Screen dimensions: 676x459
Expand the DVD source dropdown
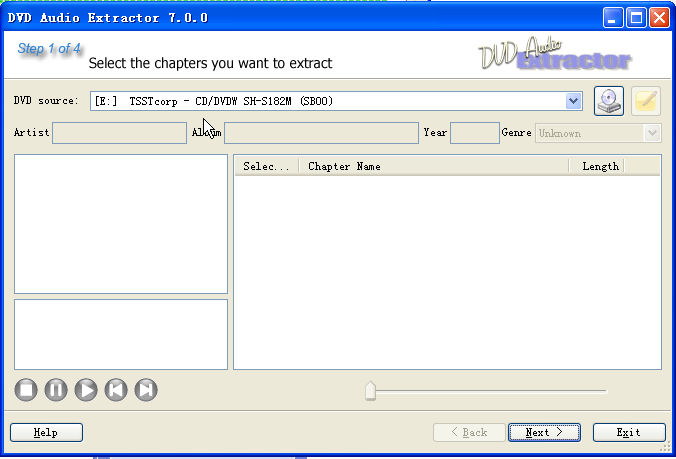pyautogui.click(x=573, y=101)
